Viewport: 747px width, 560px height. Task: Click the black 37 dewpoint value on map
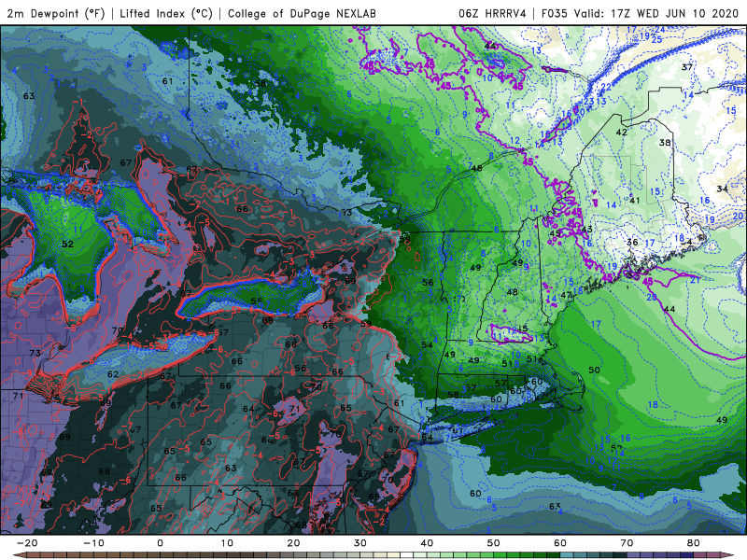(686, 67)
